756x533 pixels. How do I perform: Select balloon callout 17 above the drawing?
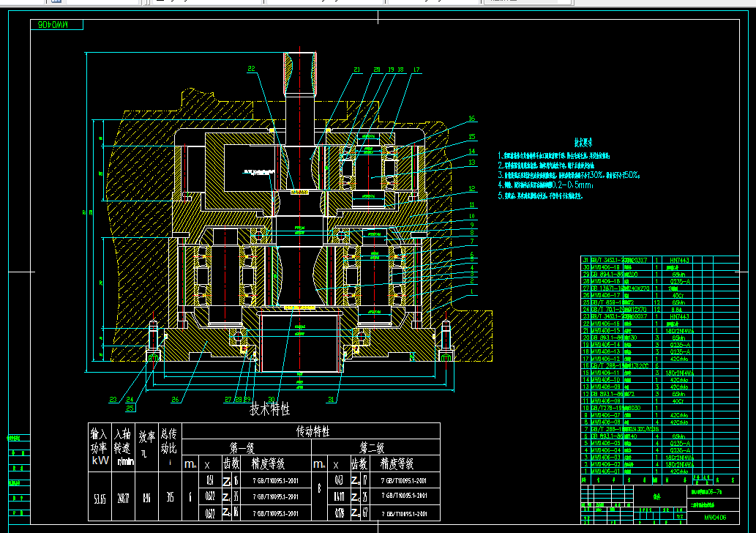(x=416, y=70)
